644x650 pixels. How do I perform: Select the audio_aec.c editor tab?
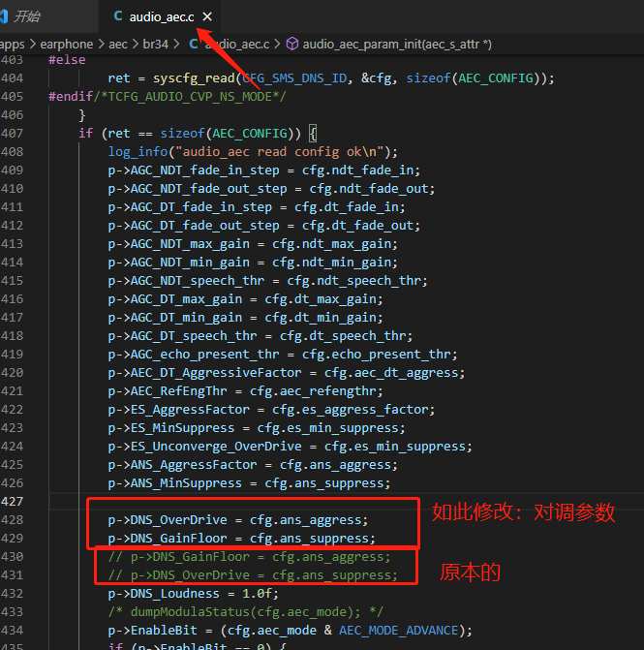point(161,16)
